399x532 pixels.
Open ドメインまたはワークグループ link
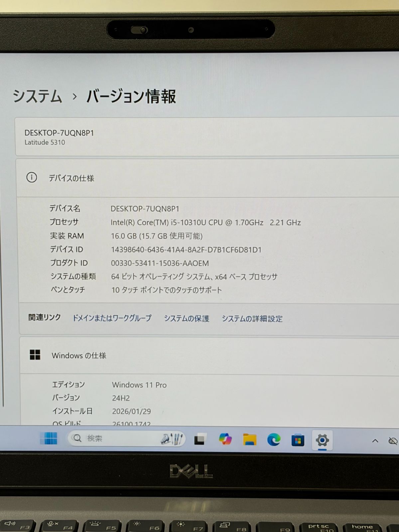click(112, 318)
